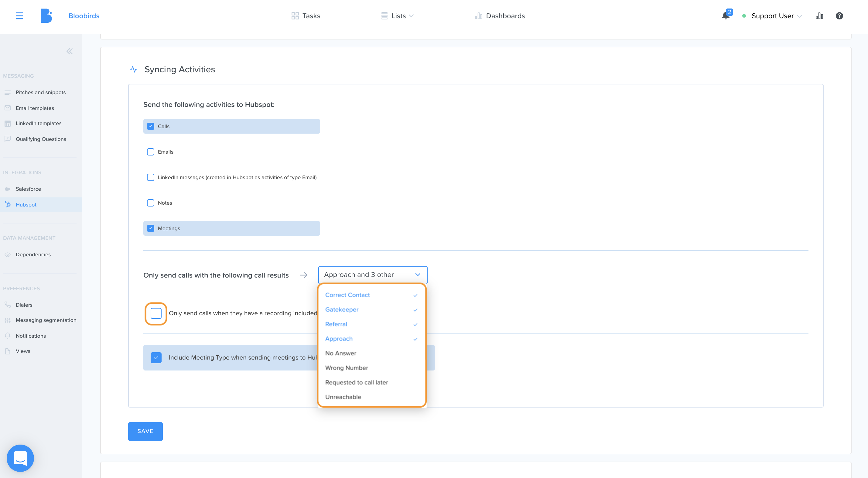
Task: Select Unreachable option
Action: [372, 397]
